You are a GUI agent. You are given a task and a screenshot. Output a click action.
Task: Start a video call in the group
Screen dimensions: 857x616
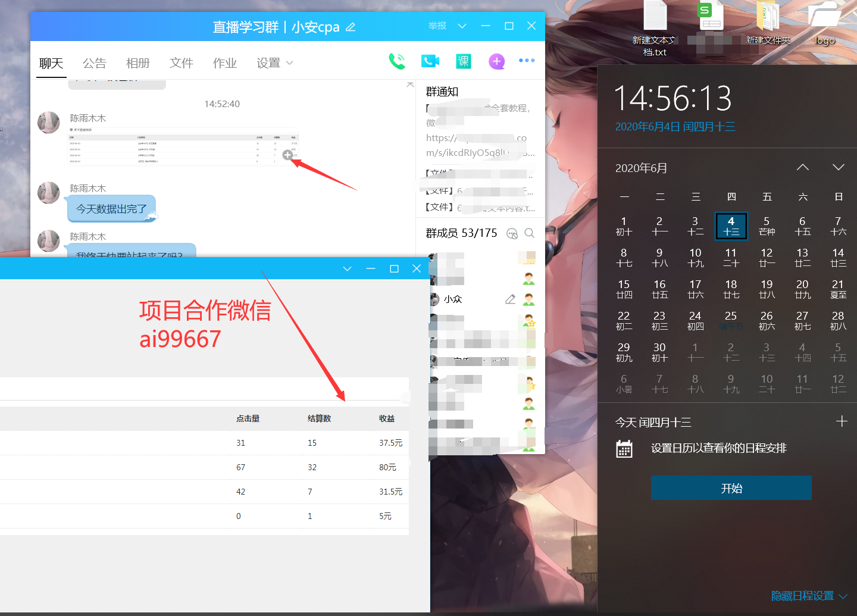click(x=430, y=61)
